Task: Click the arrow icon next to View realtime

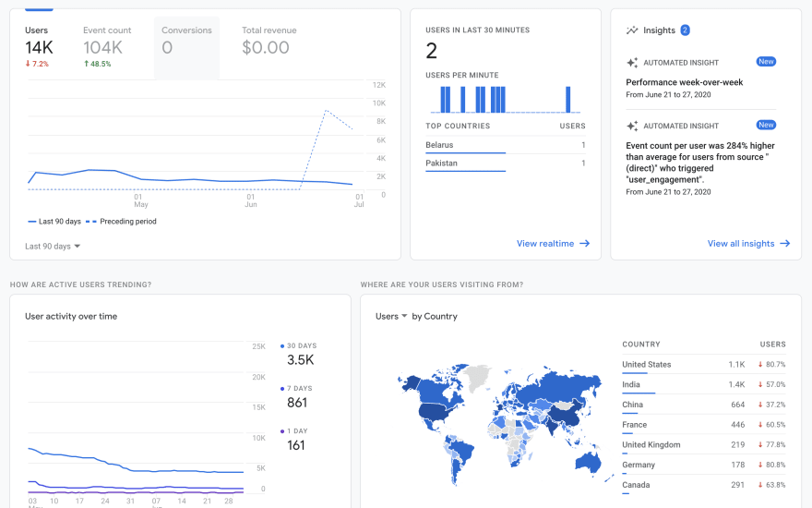Action: 585,244
